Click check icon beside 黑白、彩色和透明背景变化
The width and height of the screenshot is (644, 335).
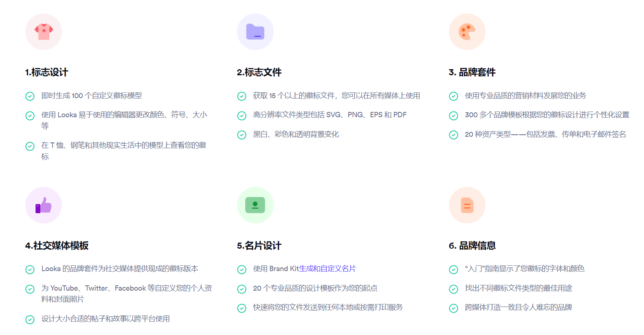click(x=242, y=135)
